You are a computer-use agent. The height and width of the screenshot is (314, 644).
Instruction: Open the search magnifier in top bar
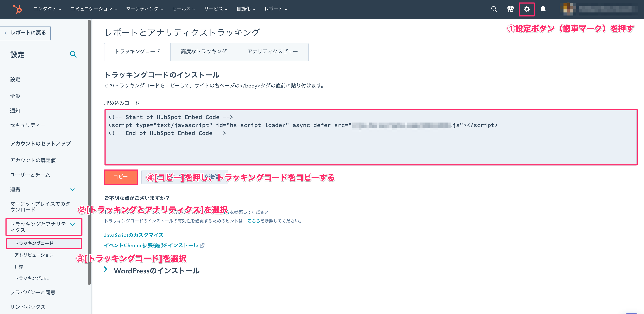tap(494, 9)
